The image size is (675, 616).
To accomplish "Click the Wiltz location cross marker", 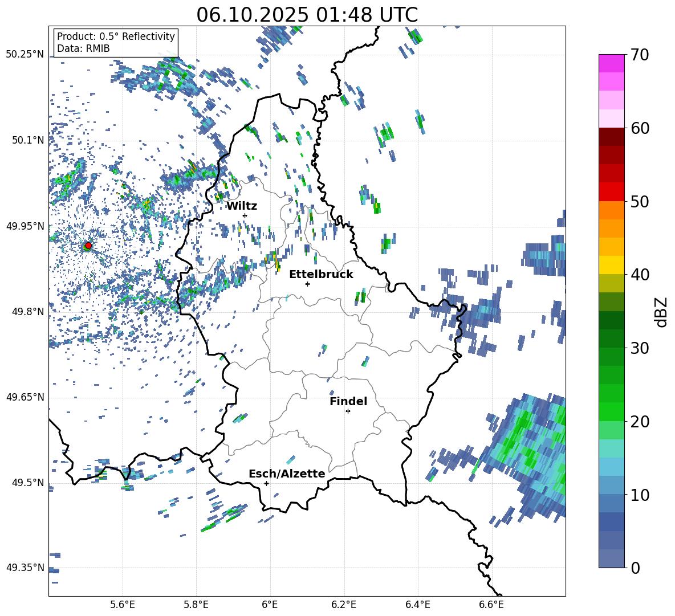I will click(245, 215).
